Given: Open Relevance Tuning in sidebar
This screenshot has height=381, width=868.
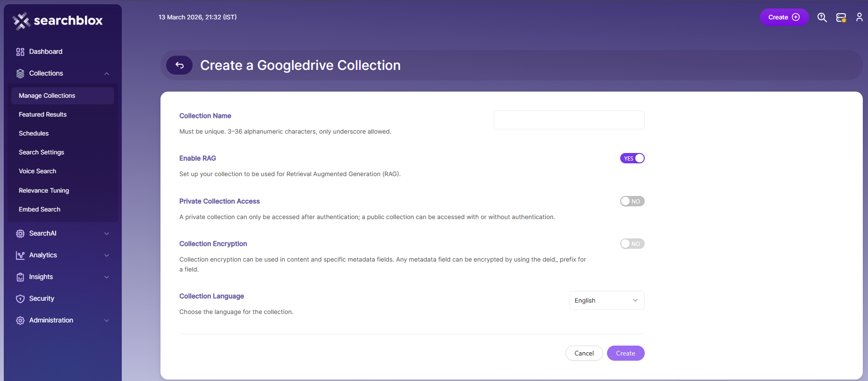Looking at the screenshot, I should point(63,191).
